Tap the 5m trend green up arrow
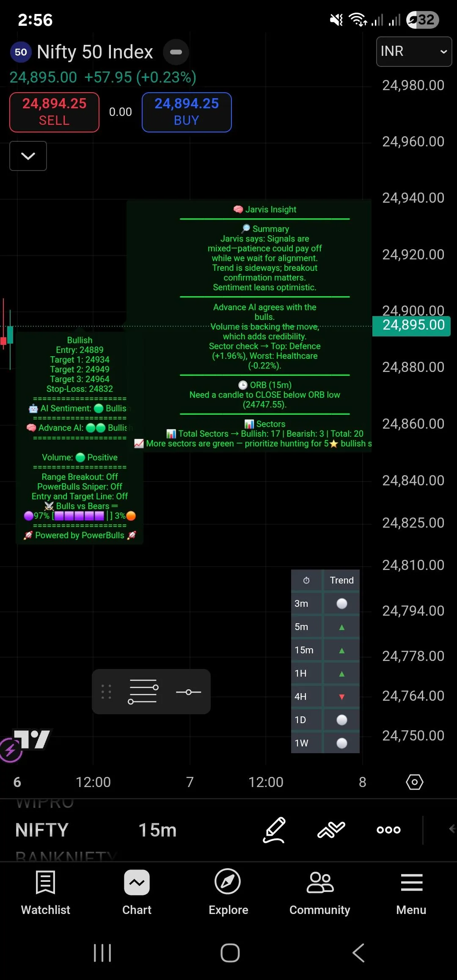The image size is (457, 980). (x=342, y=627)
